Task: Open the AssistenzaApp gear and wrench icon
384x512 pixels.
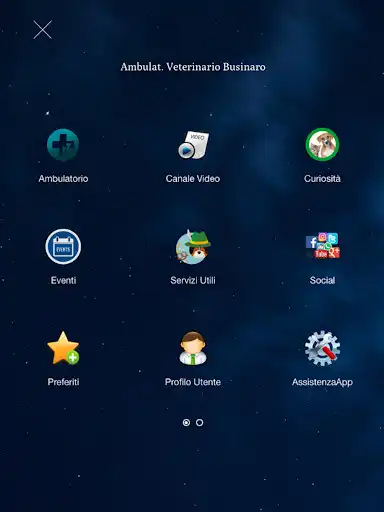Action: pos(322,348)
